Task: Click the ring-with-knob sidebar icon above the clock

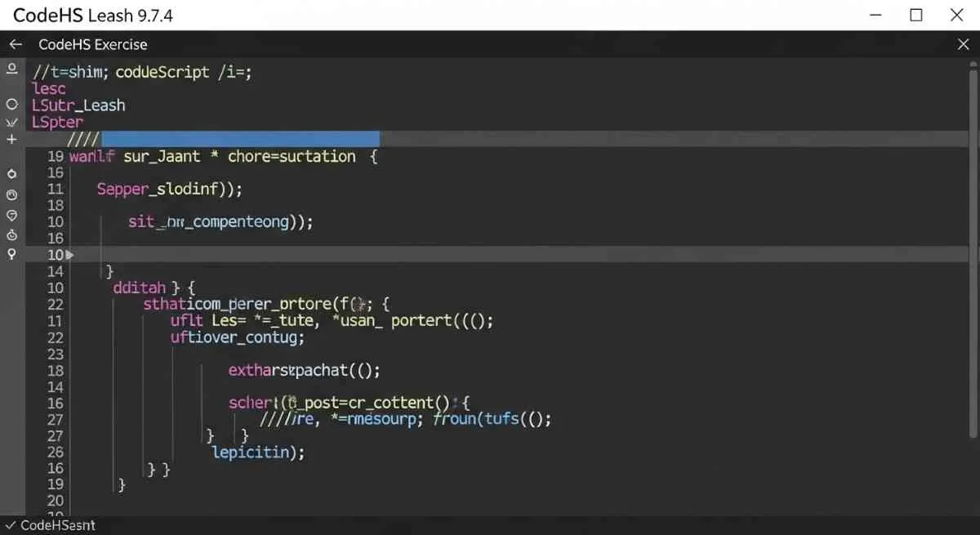Action: [x=11, y=174]
